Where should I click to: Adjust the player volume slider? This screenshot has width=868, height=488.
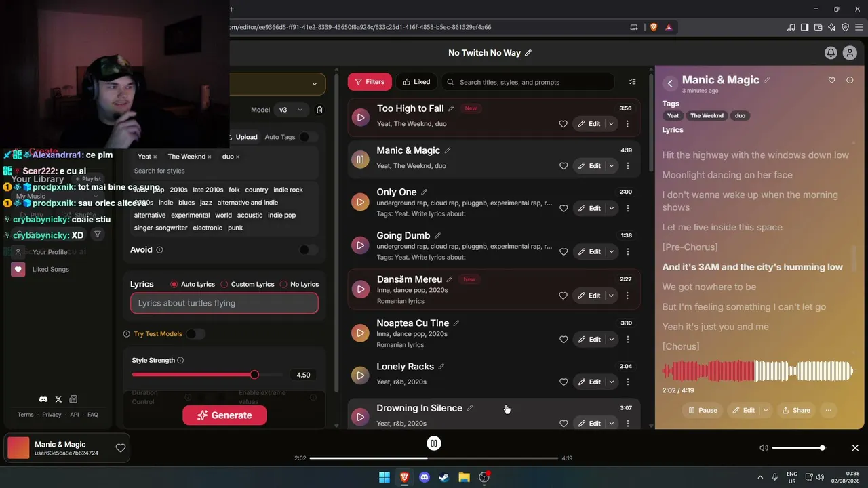click(x=797, y=448)
